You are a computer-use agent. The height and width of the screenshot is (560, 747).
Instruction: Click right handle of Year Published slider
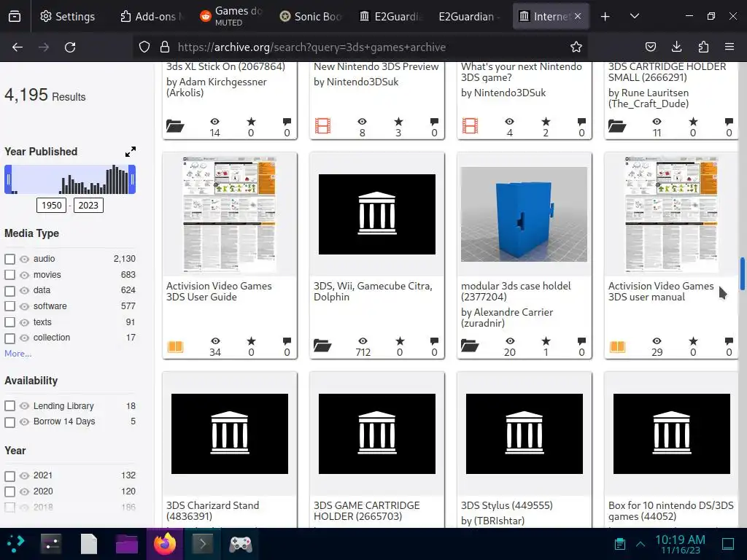(132, 179)
